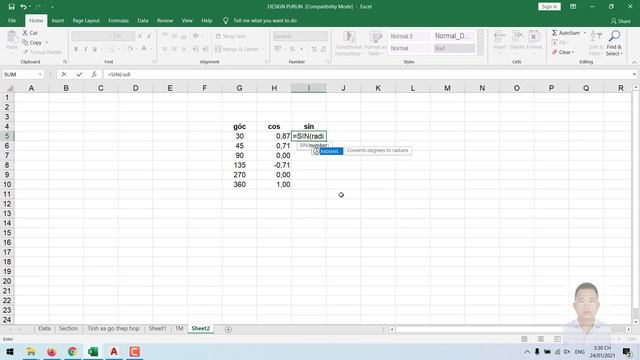This screenshot has height=360, width=640.
Task: Toggle Italic formatting
Action: tap(85, 49)
